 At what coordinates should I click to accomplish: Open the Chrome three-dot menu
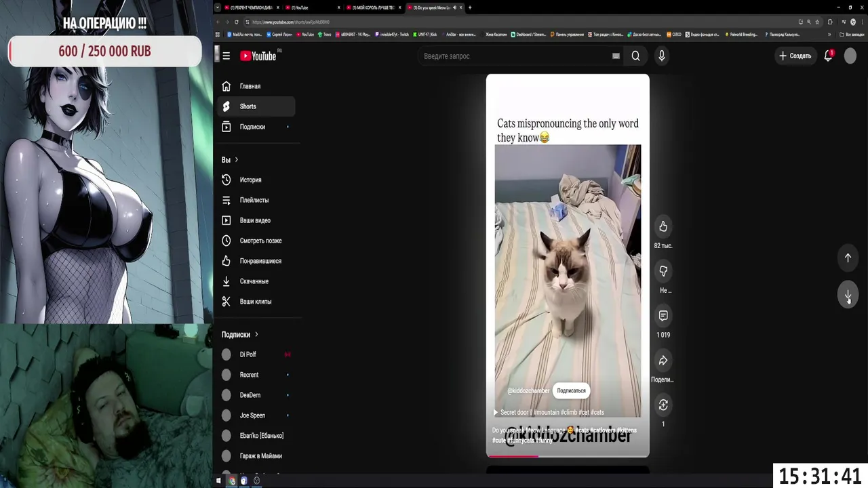pyautogui.click(x=862, y=22)
